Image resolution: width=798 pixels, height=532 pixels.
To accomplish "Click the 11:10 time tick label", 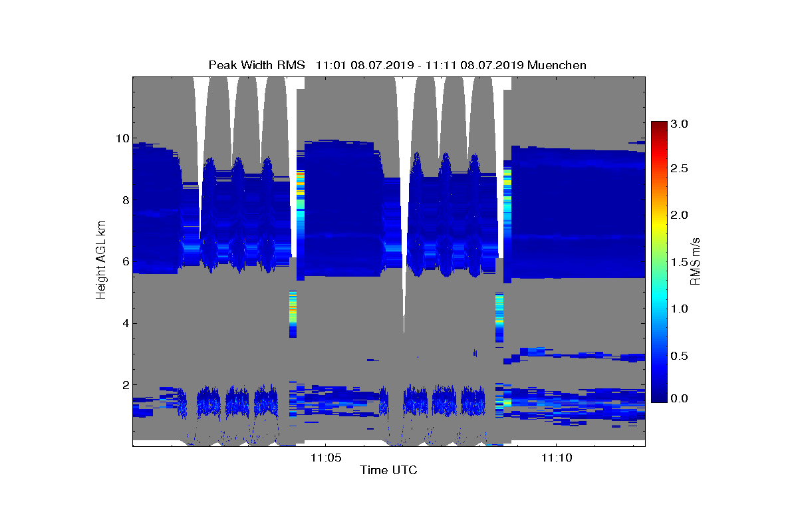I will point(557,458).
